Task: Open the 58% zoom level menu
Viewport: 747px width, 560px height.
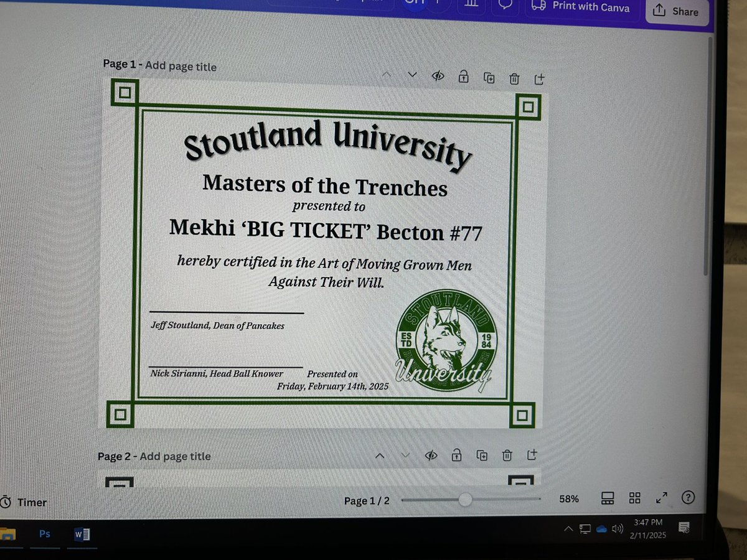Action: (x=568, y=499)
